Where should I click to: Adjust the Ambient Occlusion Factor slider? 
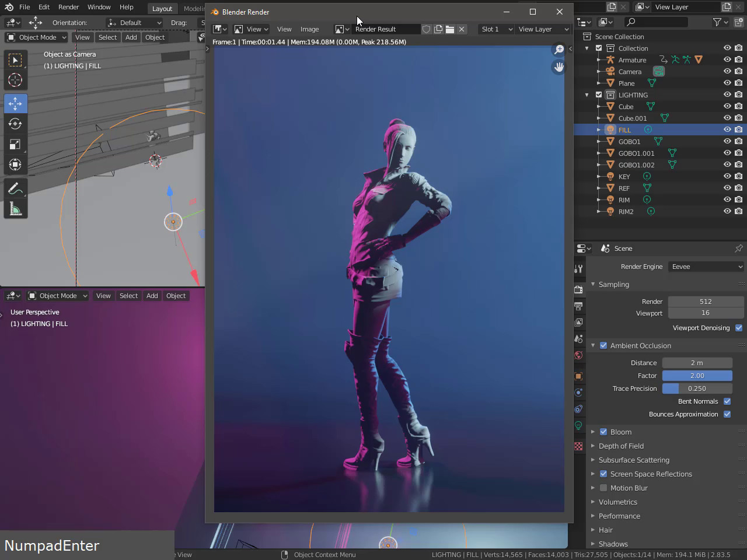[697, 376]
